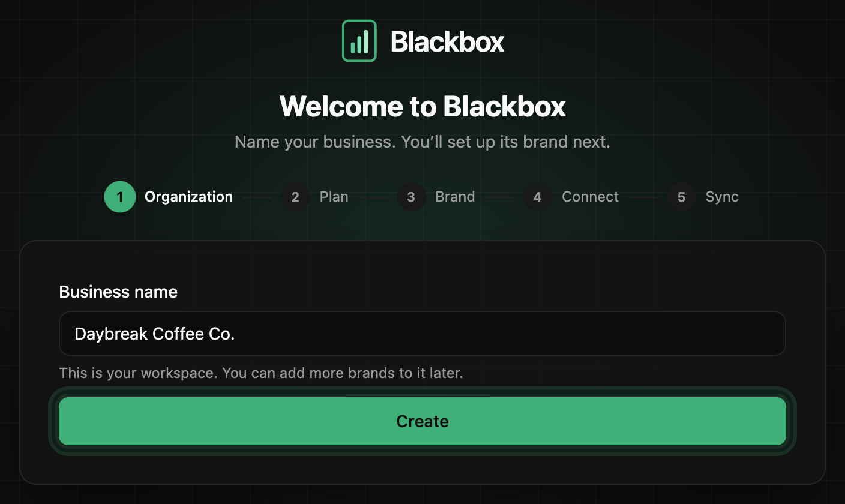
Task: Select step 2 Plan
Action: 315,197
